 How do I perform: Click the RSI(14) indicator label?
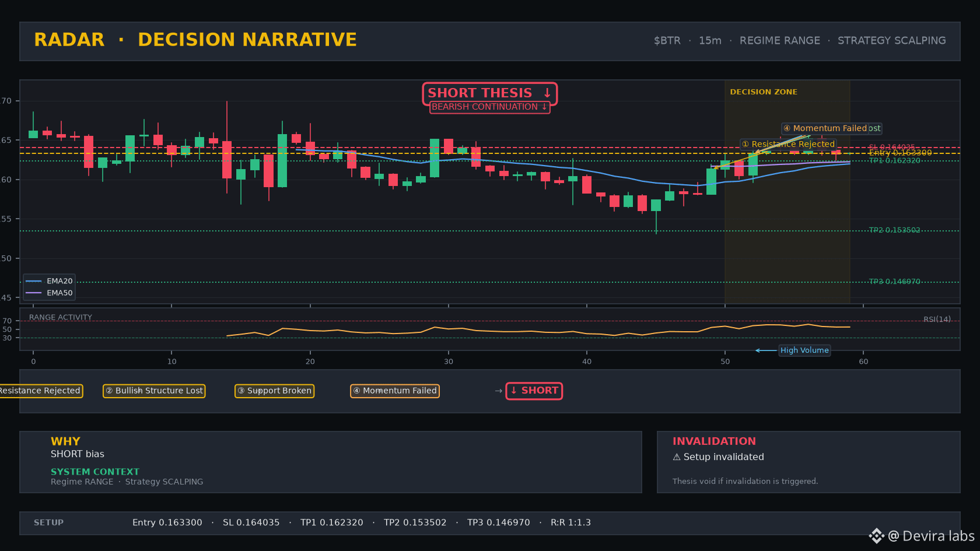[937, 319]
